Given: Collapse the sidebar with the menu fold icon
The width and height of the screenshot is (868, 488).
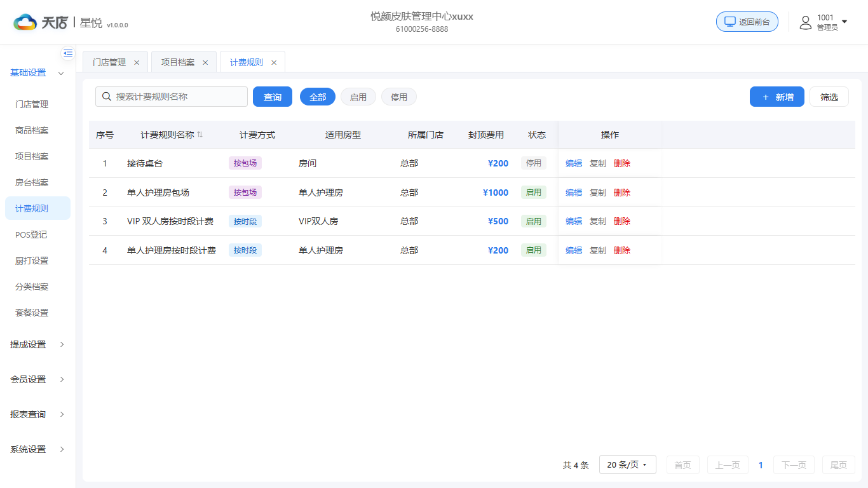Looking at the screenshot, I should tap(68, 53).
